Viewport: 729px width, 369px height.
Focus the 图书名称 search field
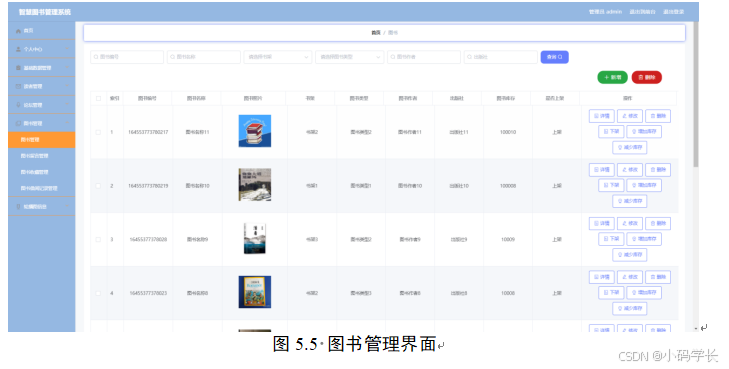(x=204, y=57)
